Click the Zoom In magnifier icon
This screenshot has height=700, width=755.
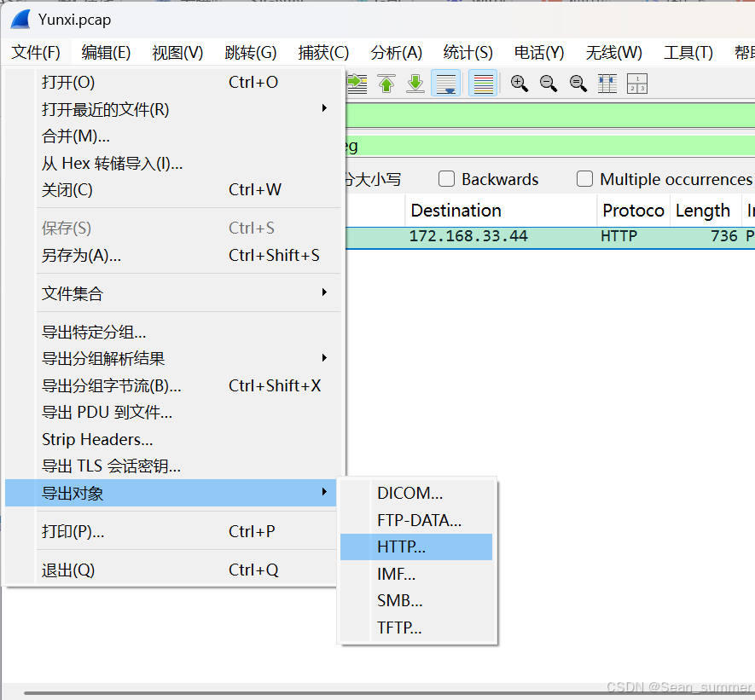click(x=519, y=84)
